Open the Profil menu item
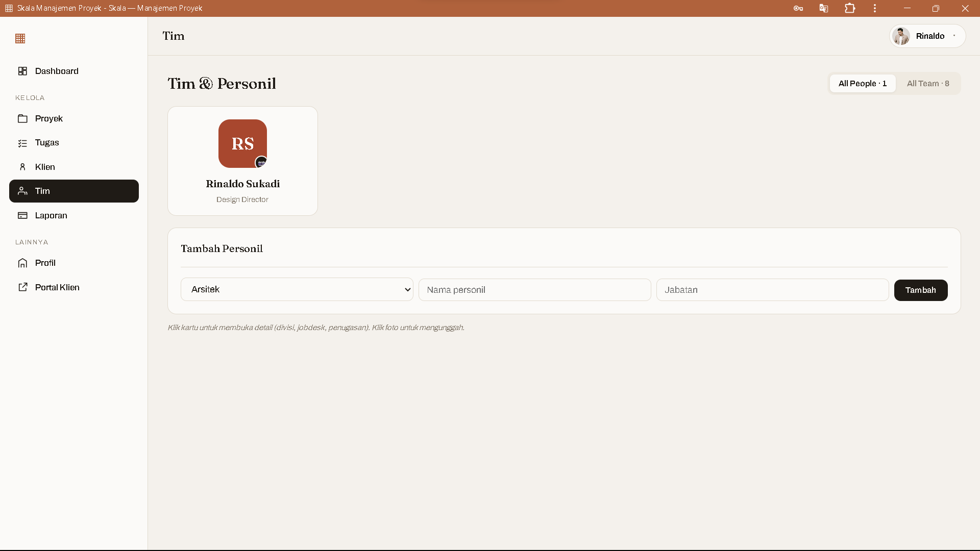The height and width of the screenshot is (551, 980). 74,263
